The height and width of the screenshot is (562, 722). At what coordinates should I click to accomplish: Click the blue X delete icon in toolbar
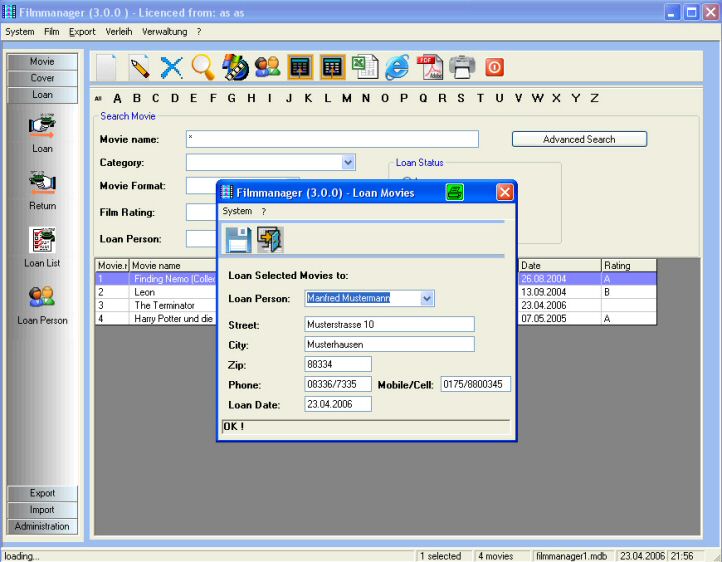click(x=172, y=68)
